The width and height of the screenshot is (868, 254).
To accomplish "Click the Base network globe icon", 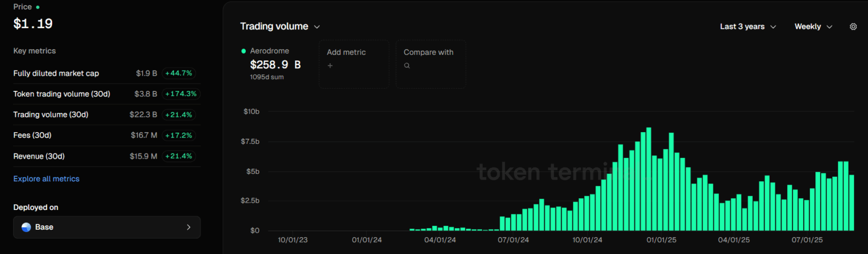I will point(26,227).
